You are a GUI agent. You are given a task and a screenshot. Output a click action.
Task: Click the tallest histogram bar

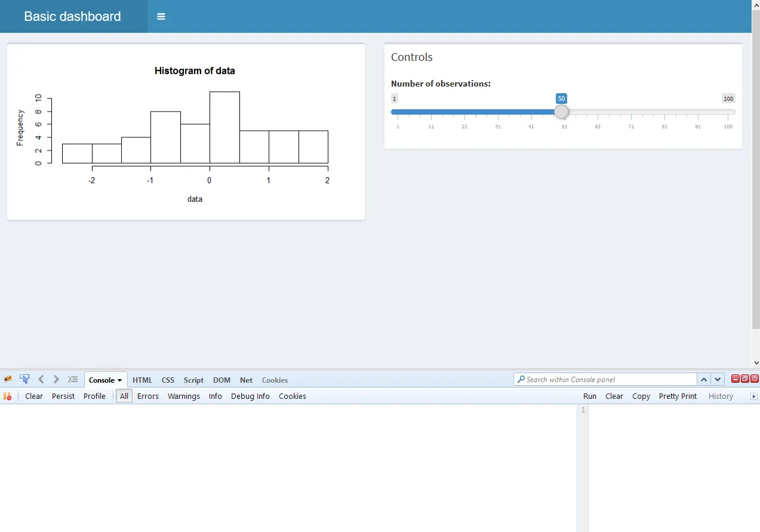coord(224,127)
